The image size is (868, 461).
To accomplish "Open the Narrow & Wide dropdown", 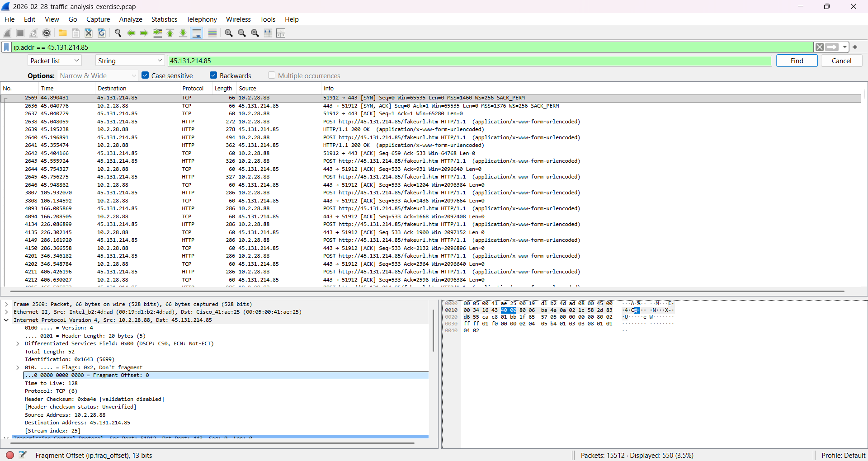I will pyautogui.click(x=98, y=75).
